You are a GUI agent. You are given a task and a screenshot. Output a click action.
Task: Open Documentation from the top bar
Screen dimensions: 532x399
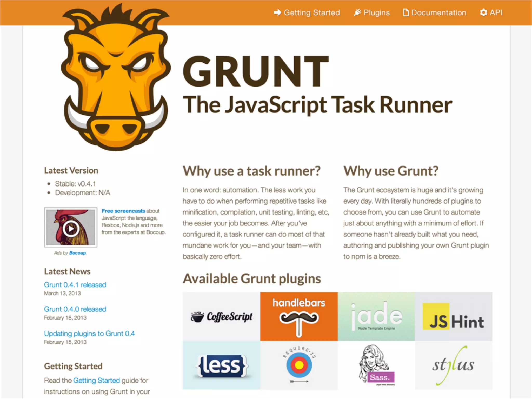pyautogui.click(x=434, y=12)
